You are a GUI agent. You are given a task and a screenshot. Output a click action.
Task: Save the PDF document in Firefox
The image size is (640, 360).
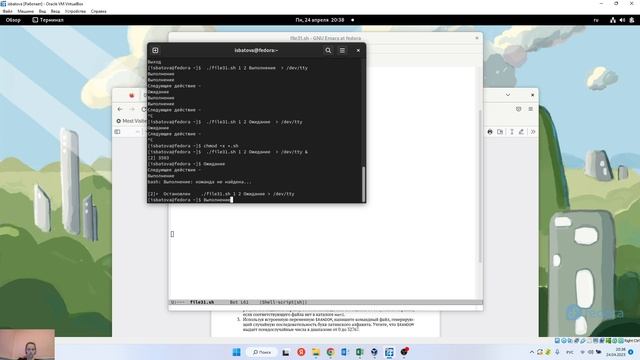(x=500, y=132)
